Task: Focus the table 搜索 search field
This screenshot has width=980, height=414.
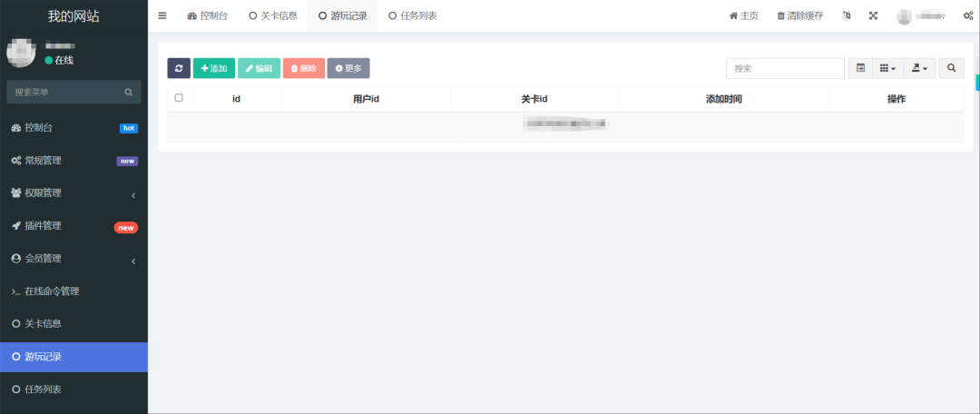Action: (785, 68)
